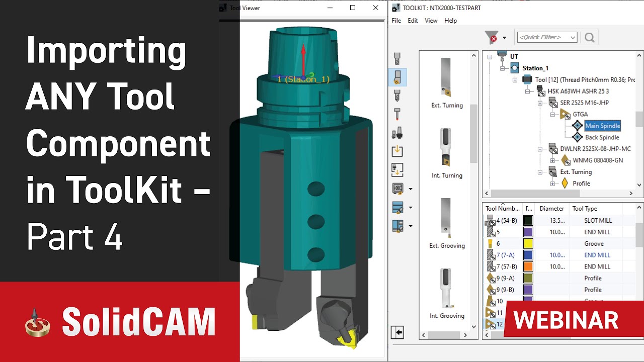
Task: Click the turret insert icon in sidebar
Action: coord(397,189)
